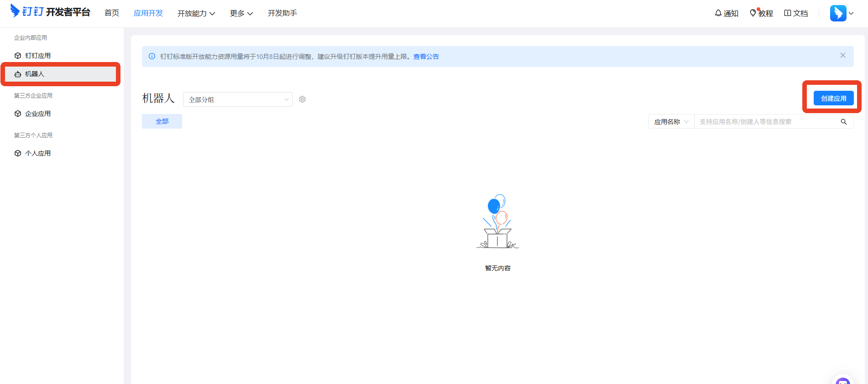Focus the application search input field
The height and width of the screenshot is (384, 868).
[767, 122]
